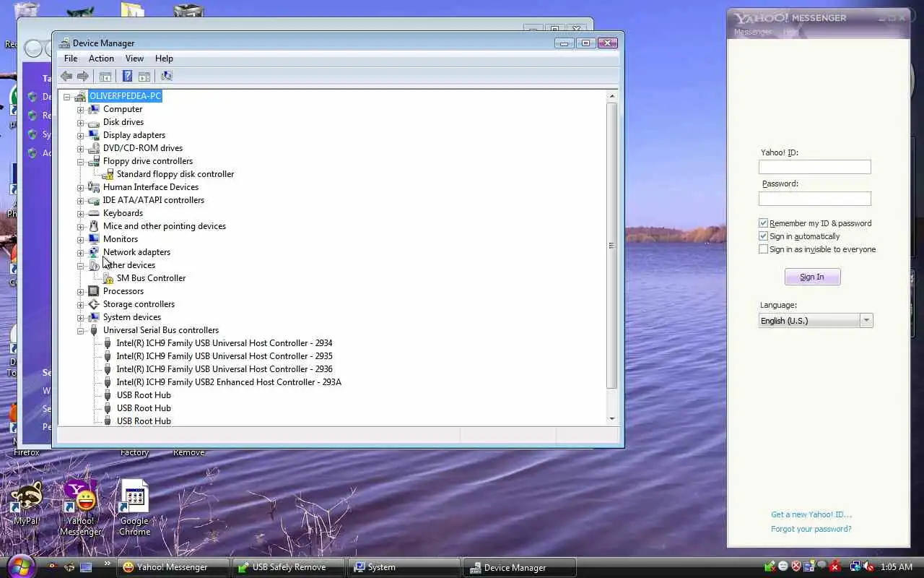This screenshot has width=924, height=578.
Task: Expand the Display adapters node
Action: point(81,136)
